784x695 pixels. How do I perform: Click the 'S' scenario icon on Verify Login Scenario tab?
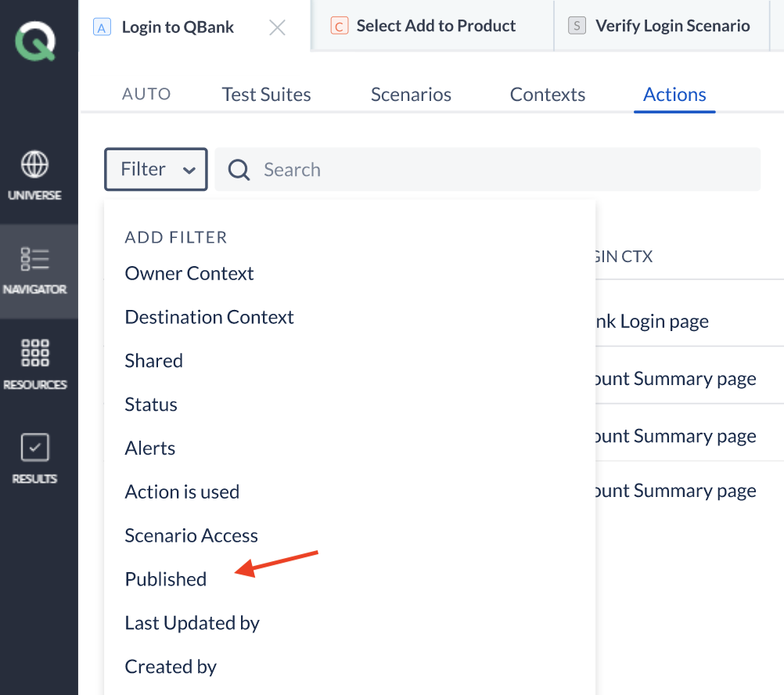[x=577, y=26]
